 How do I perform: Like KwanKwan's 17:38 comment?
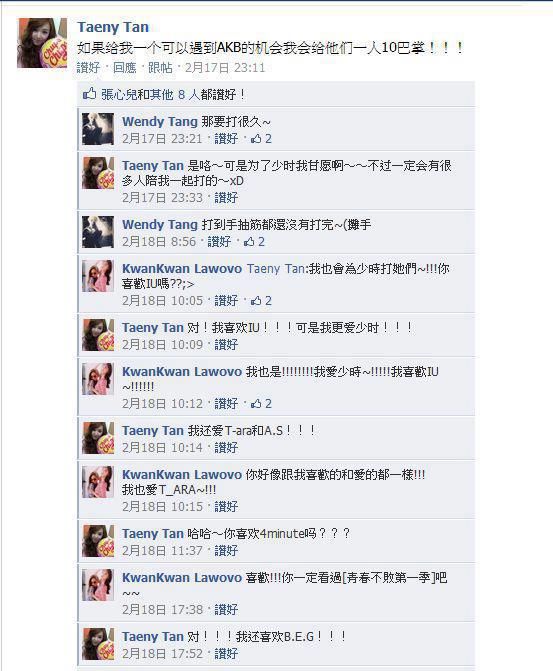tap(226, 609)
